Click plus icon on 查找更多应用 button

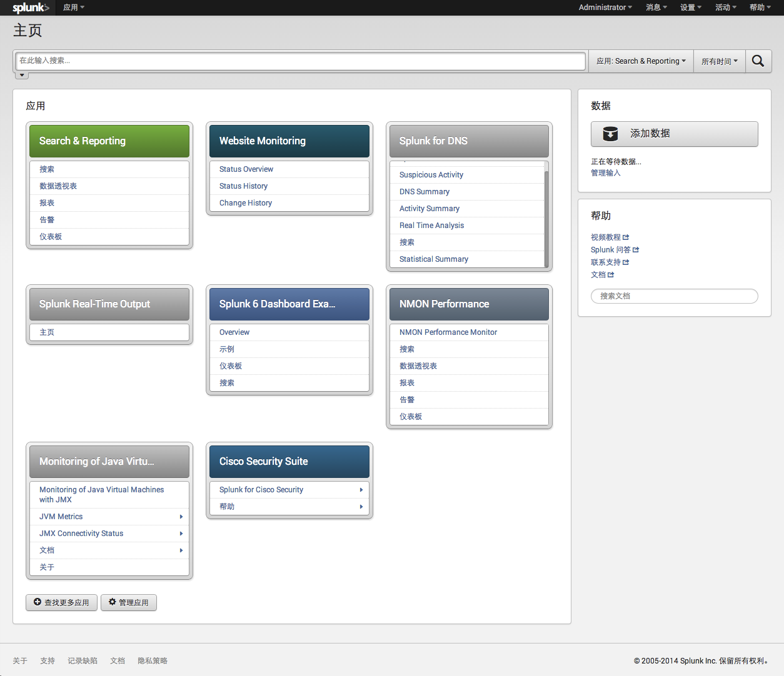point(38,602)
